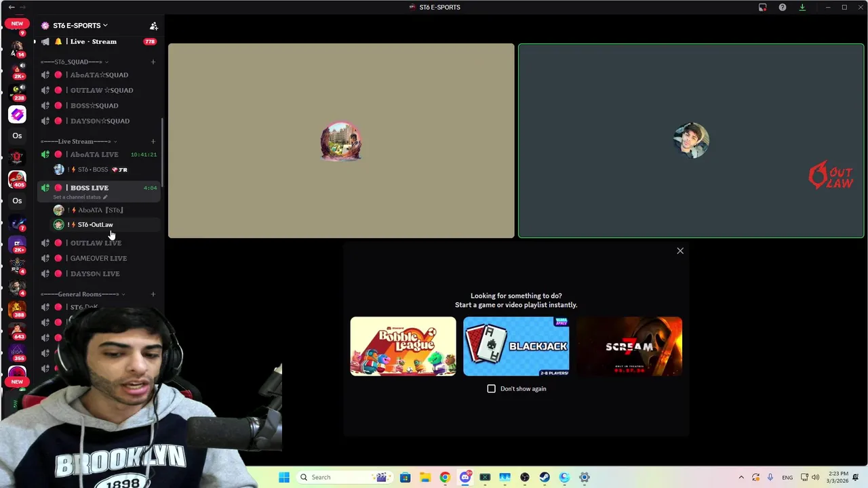Start the Blackjack activity
This screenshot has width=868, height=488.
point(516,346)
